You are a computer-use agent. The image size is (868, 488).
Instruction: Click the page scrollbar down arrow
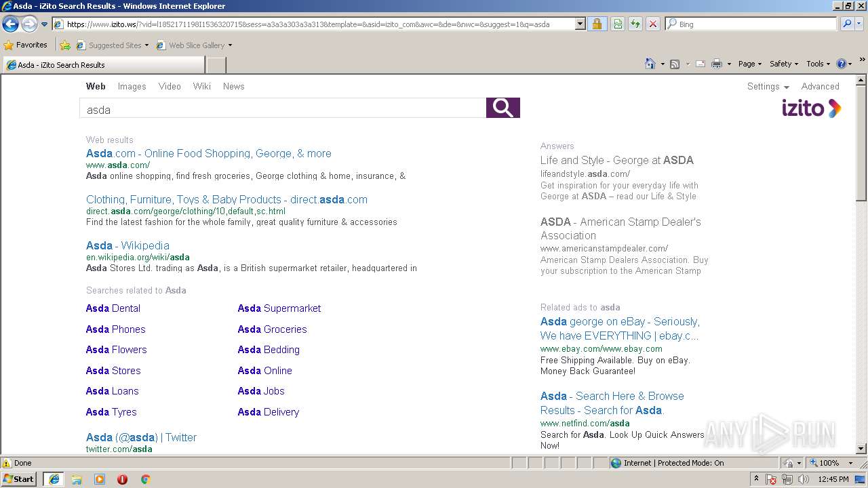point(861,448)
